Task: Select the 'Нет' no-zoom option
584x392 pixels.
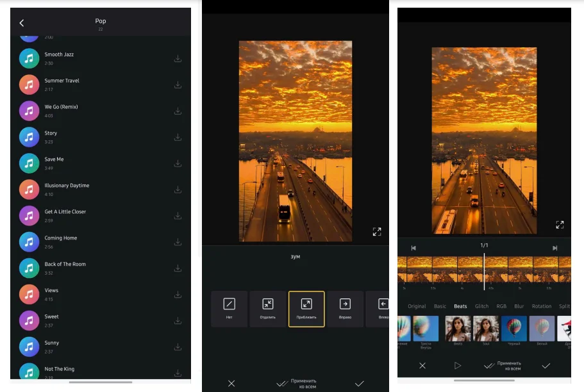Action: coord(229,309)
